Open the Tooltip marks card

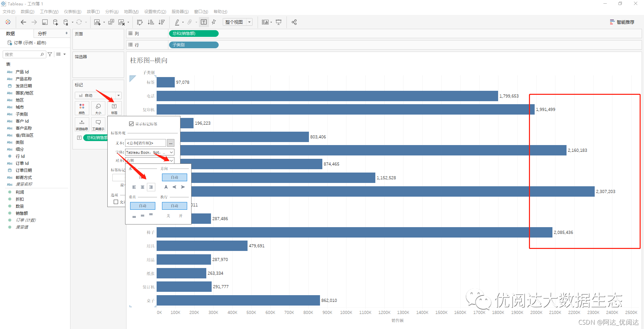98,124
